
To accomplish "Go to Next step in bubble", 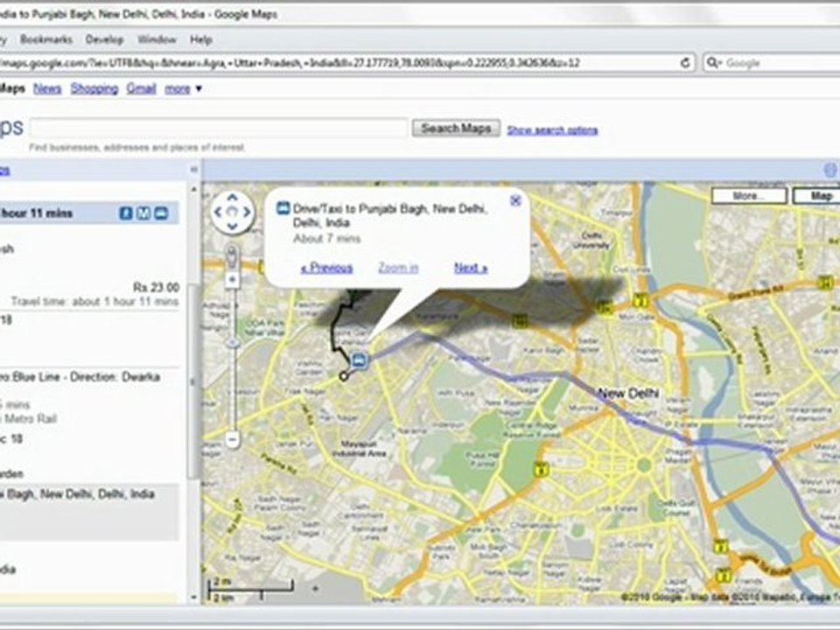I will [471, 268].
